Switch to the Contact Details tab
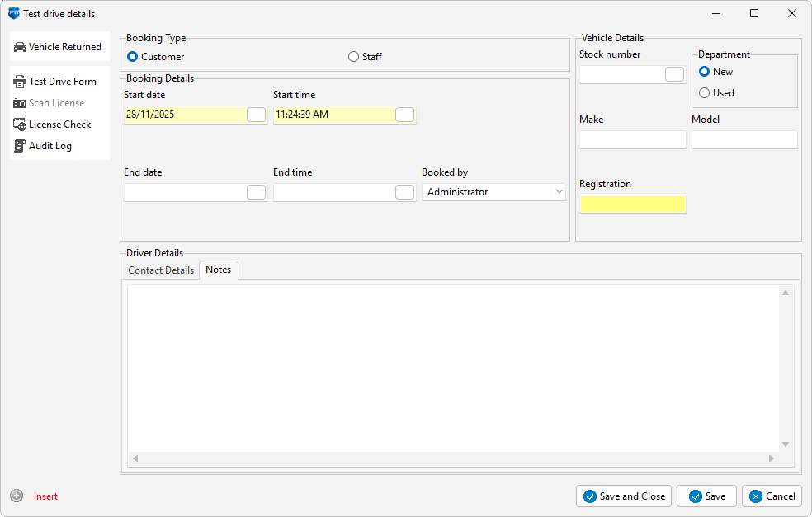 point(161,270)
